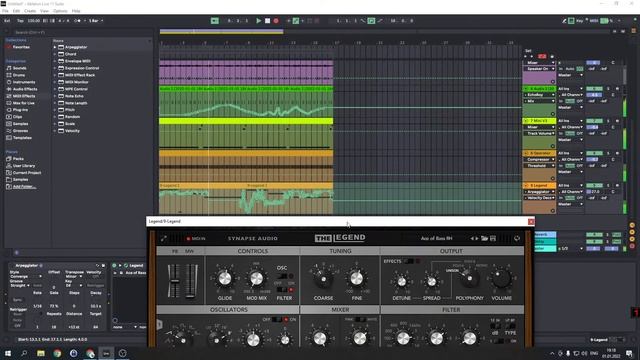
Task: Select Plug-ins category in browser
Action: [20, 110]
